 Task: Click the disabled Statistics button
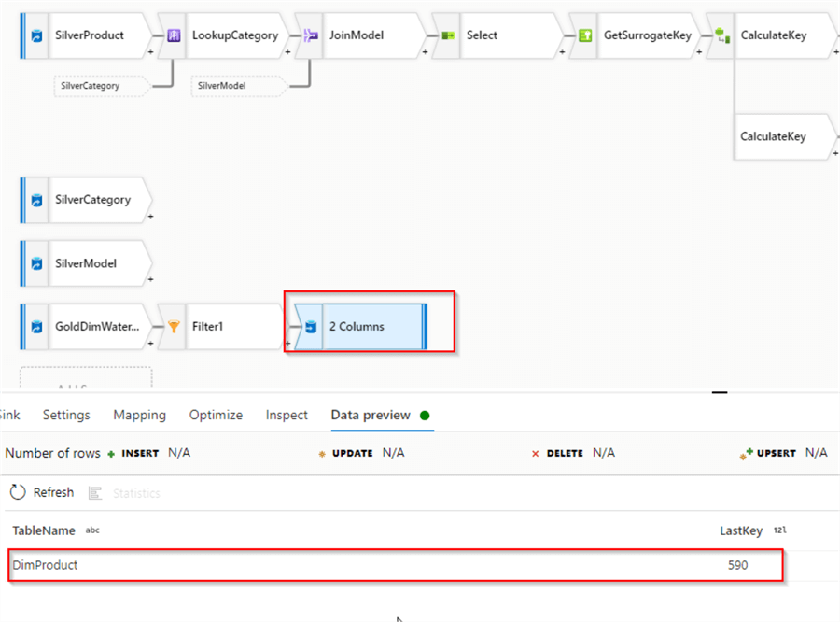[x=124, y=493]
